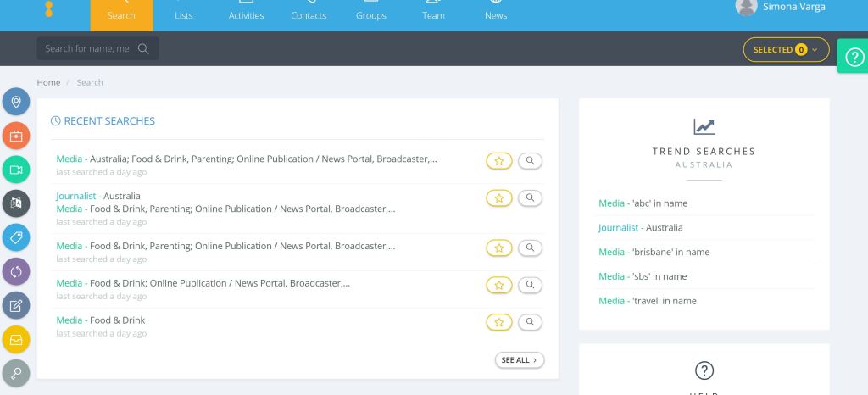Open the 'brisbane' in name trend search
This screenshot has height=395, width=868.
[x=654, y=252]
